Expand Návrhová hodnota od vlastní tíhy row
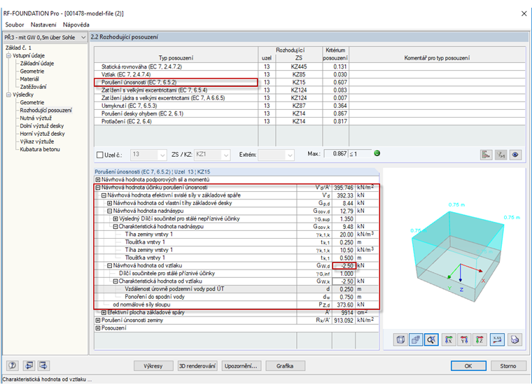532x392 pixels. (x=110, y=203)
